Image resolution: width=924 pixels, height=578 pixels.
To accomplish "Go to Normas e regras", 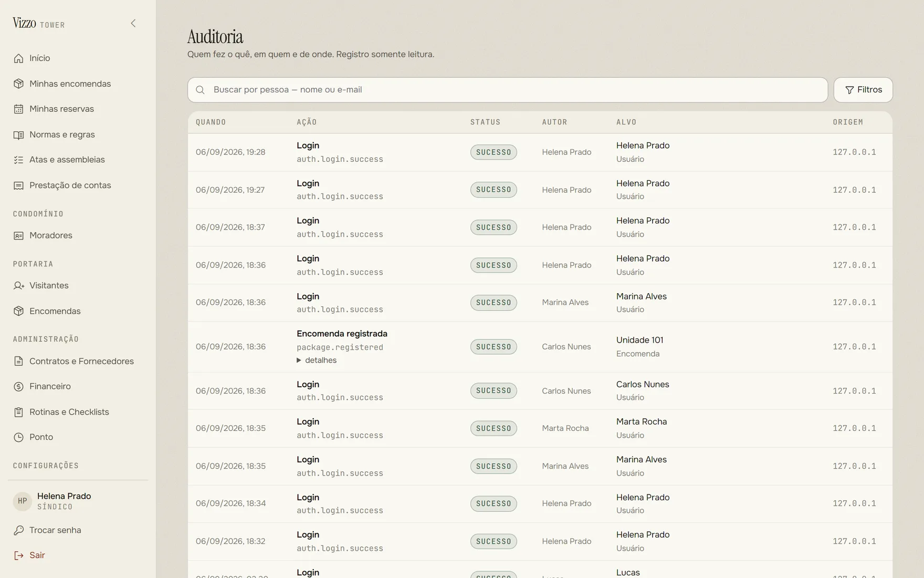I will 62,135.
